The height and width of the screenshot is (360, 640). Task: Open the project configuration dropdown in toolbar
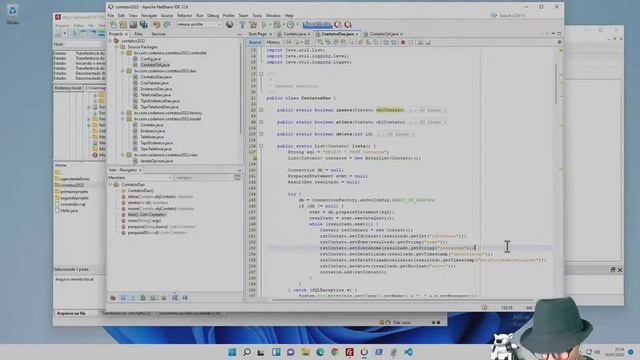[x=199, y=24]
